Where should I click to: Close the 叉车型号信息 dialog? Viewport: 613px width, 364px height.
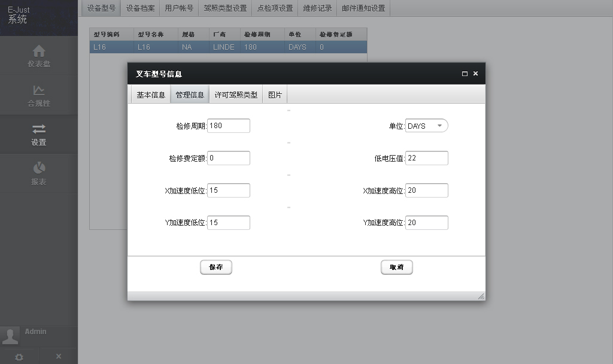click(x=475, y=74)
